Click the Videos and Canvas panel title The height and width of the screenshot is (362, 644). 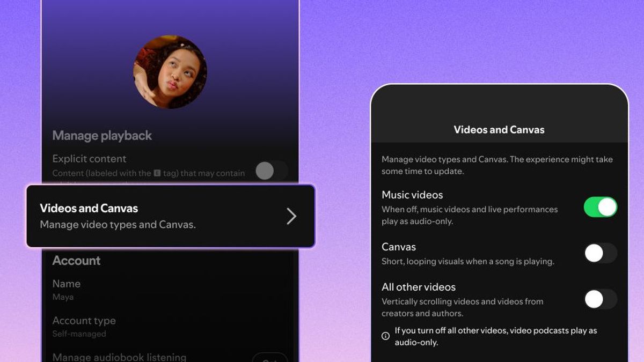[x=499, y=130]
